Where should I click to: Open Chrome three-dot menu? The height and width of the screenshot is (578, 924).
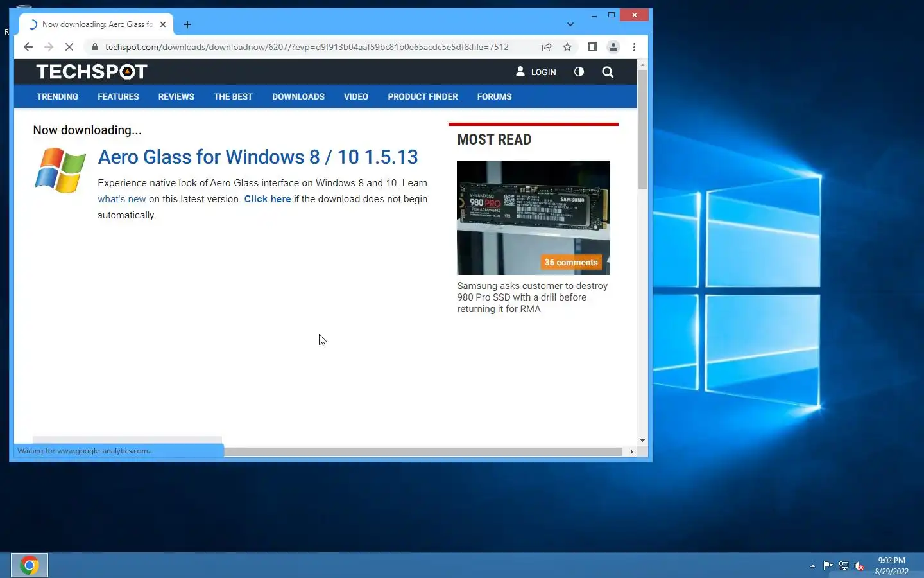coord(634,47)
